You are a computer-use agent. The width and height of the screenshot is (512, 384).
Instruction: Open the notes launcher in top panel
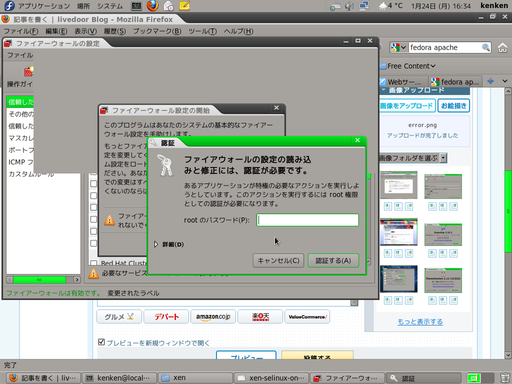click(x=185, y=6)
